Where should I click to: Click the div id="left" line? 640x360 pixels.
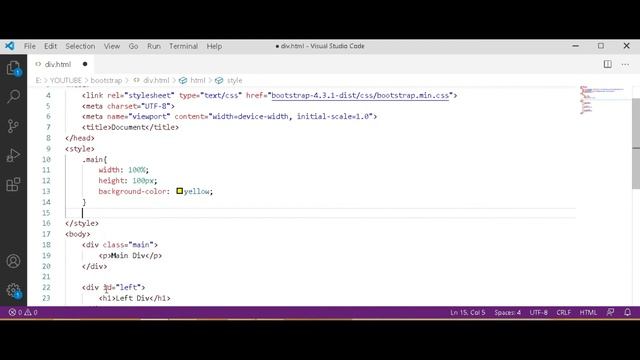tap(113, 287)
